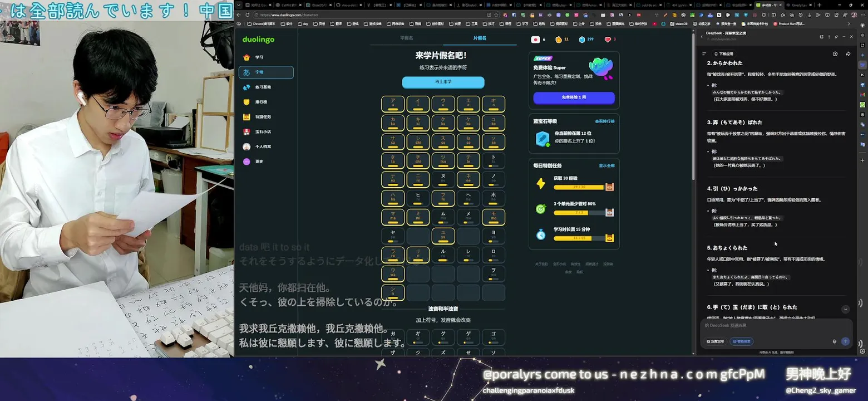868x401 pixels.
Task: Add a side panel app with plus
Action: (x=862, y=160)
